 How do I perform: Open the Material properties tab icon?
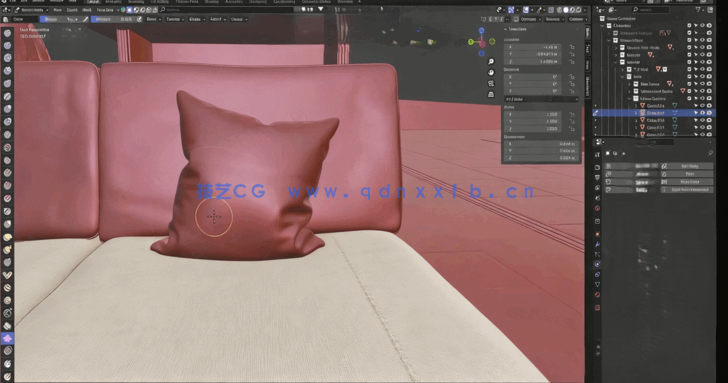pyautogui.click(x=598, y=294)
